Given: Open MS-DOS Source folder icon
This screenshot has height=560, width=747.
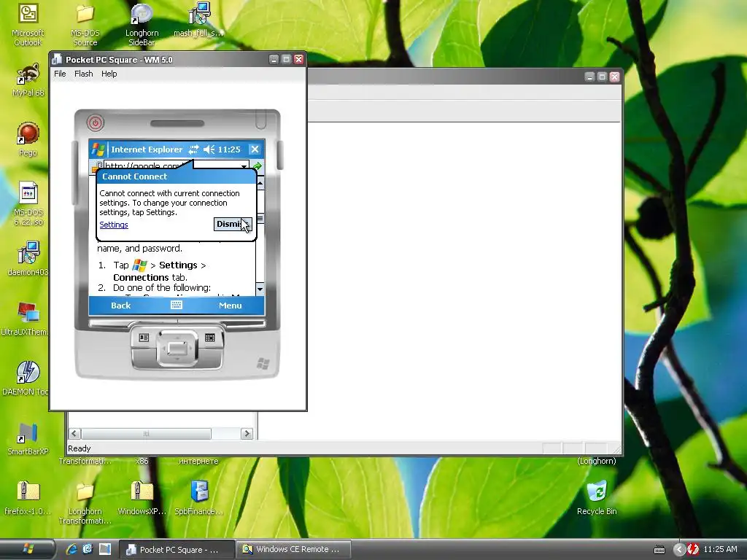Looking at the screenshot, I should coord(85,24).
